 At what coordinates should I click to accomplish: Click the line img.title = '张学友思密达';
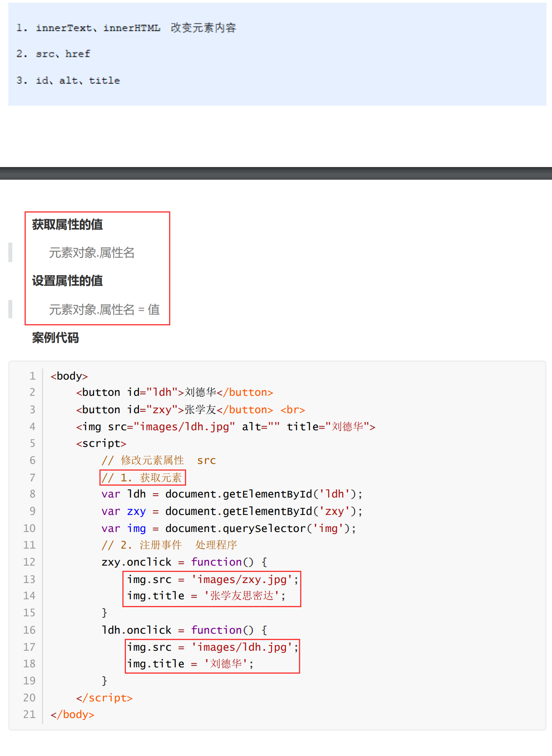click(x=206, y=596)
